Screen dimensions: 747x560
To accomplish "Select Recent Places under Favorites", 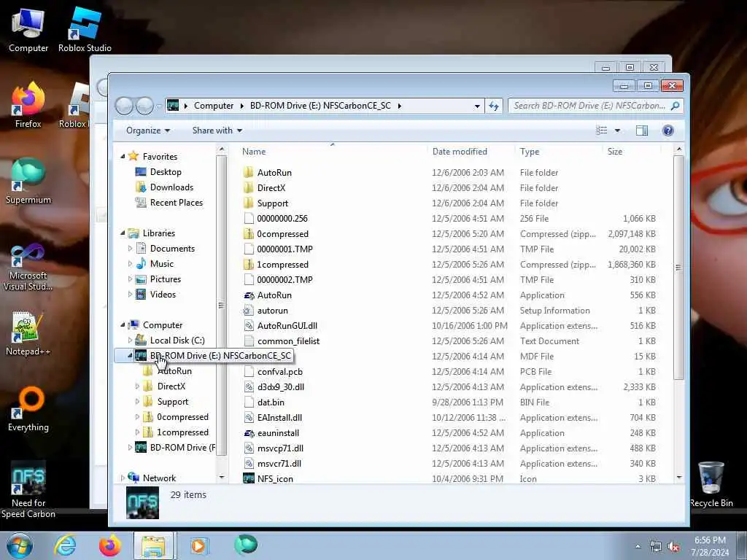I will click(x=169, y=203).
